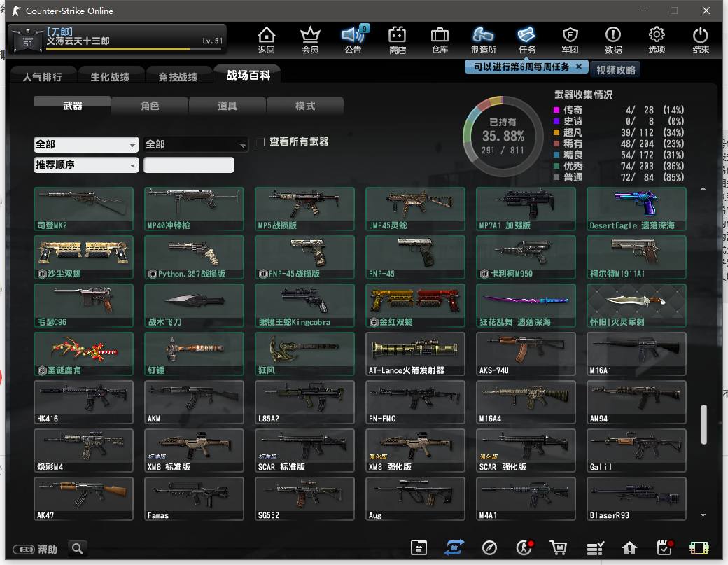Click the 结束 power icon

point(700,40)
